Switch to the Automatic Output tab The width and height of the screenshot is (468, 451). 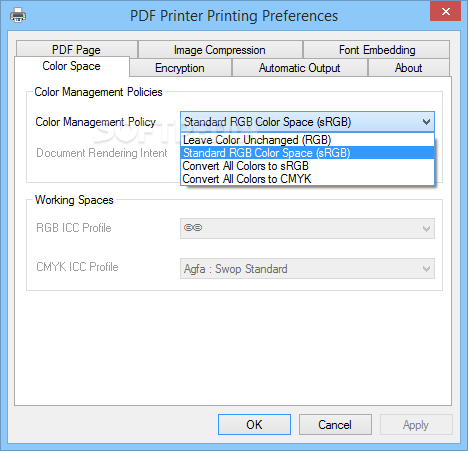click(299, 68)
